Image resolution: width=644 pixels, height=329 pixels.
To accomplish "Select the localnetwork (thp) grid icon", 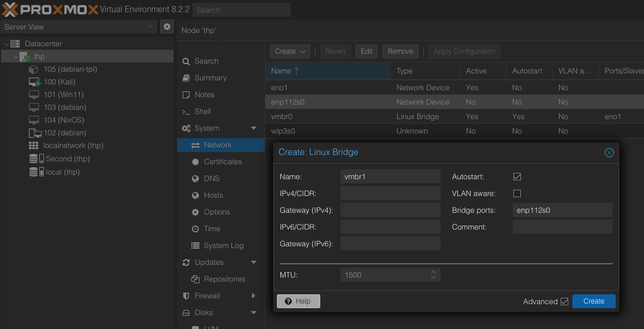I will click(x=34, y=146).
